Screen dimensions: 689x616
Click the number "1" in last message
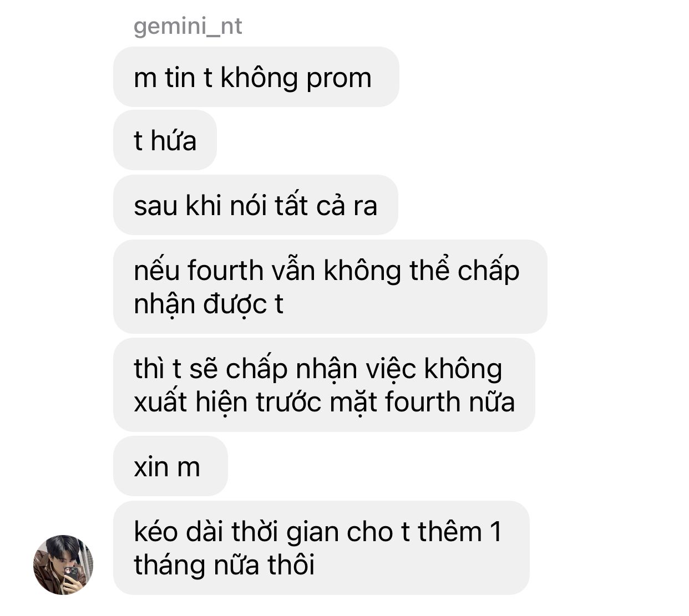[x=495, y=532]
